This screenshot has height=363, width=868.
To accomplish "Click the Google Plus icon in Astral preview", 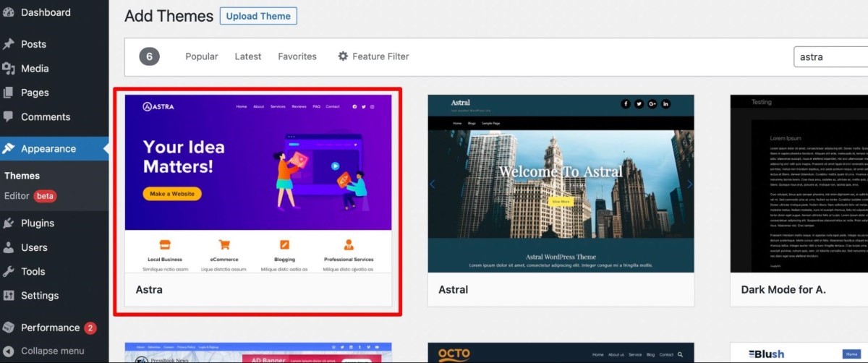I will coord(652,104).
